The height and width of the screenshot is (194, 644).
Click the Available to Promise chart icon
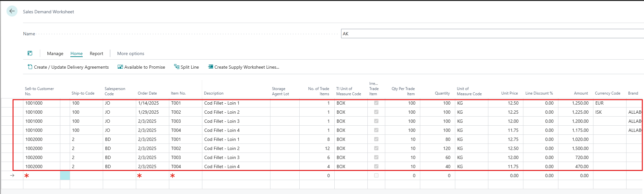click(x=120, y=67)
